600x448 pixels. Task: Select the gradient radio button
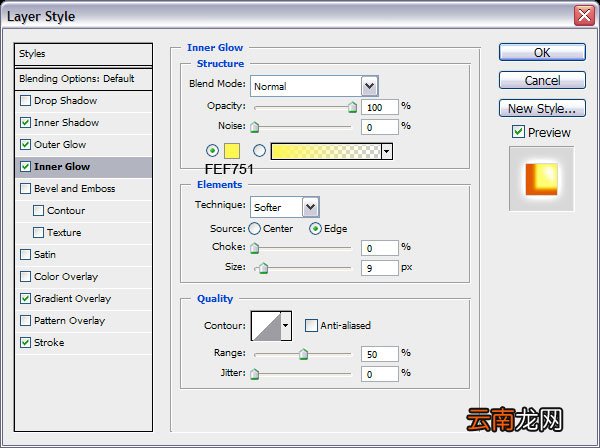[x=259, y=151]
